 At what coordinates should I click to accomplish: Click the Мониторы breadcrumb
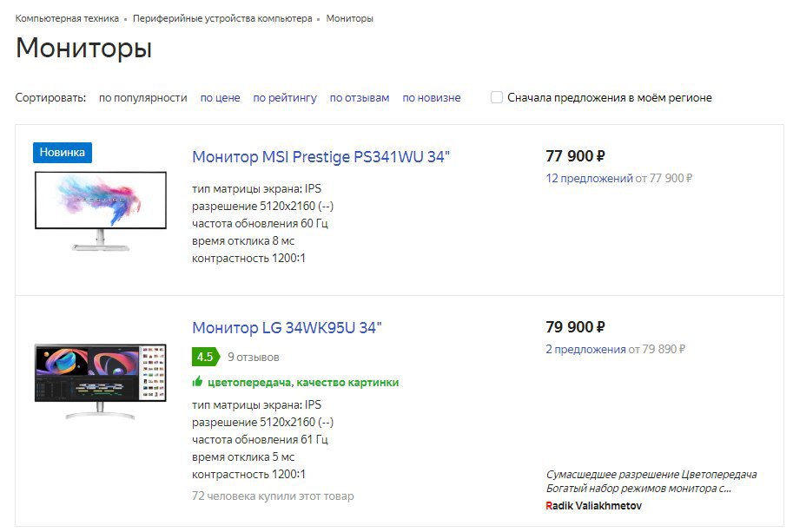[349, 19]
